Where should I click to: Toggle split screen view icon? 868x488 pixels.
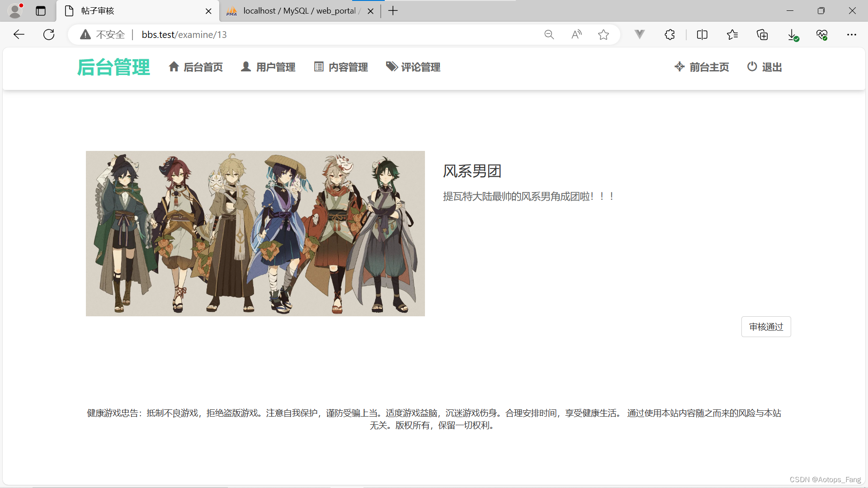(x=702, y=35)
